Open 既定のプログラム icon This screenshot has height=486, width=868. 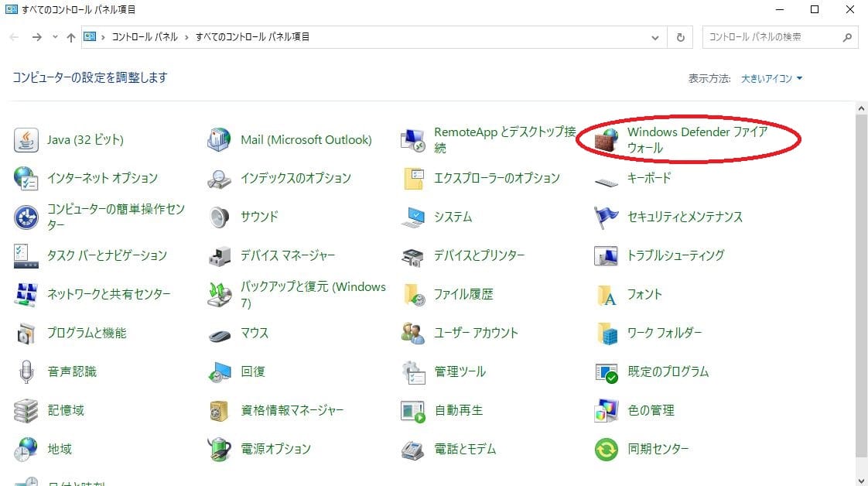pos(607,373)
